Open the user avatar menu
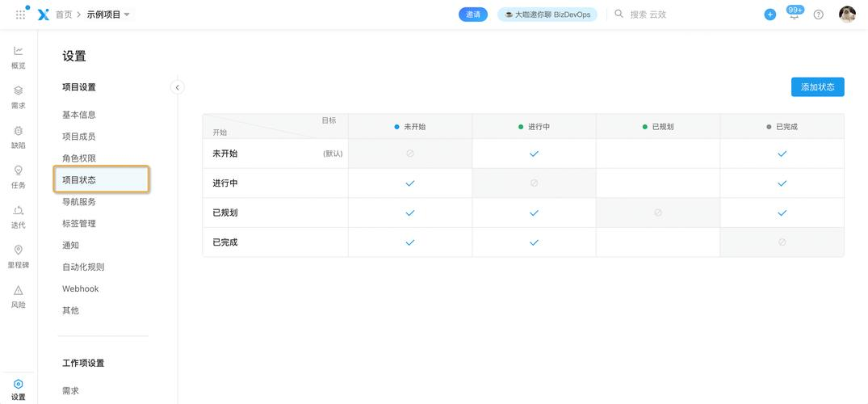Viewport: 868px width, 404px height. pyautogui.click(x=848, y=15)
